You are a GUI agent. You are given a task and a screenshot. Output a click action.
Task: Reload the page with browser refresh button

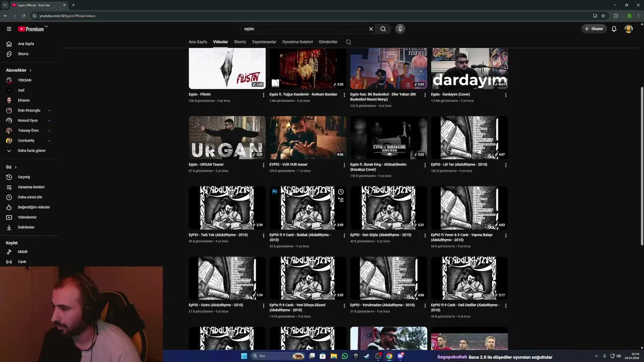click(23, 16)
